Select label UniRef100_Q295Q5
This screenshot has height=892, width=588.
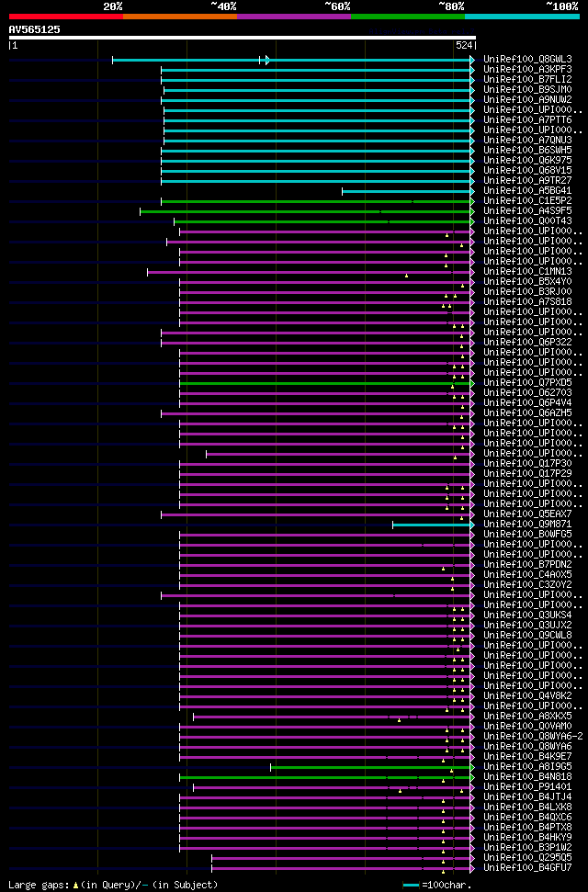(x=527, y=858)
